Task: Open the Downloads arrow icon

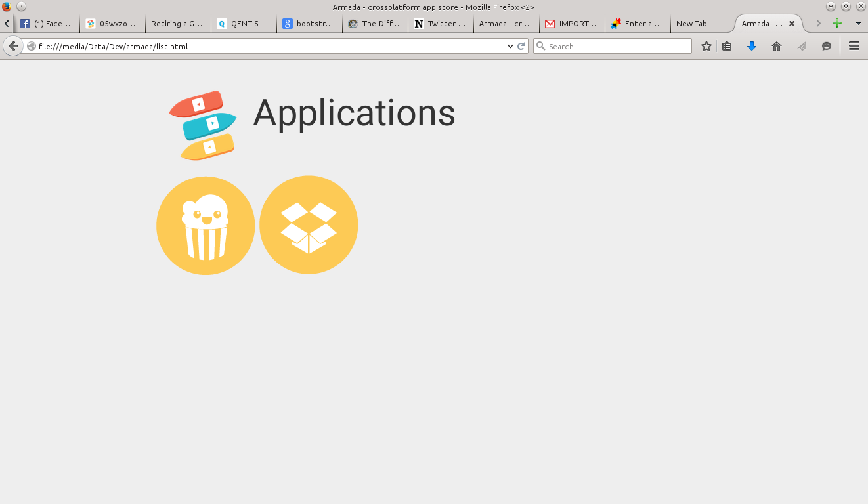Action: [752, 46]
